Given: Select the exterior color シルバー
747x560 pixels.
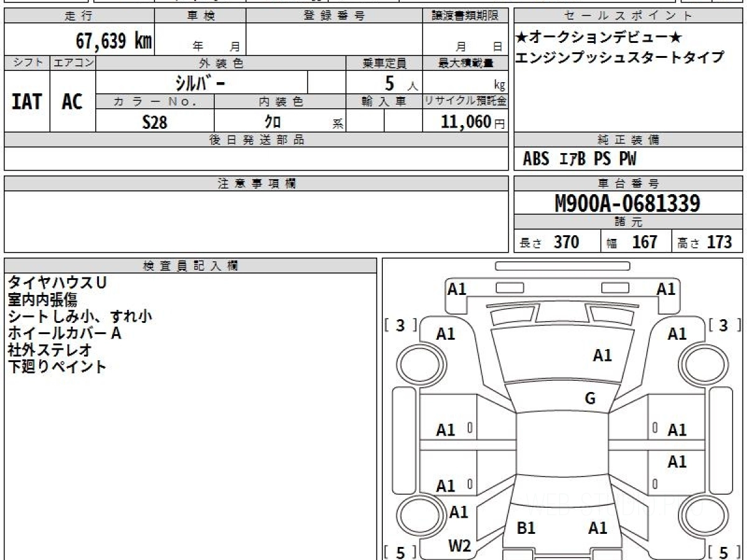Looking at the screenshot, I should point(199,83).
